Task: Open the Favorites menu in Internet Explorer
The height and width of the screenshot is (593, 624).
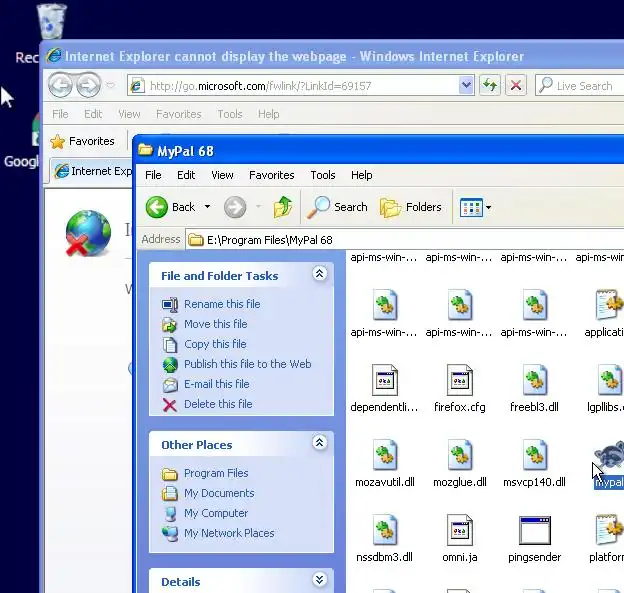Action: (179, 114)
